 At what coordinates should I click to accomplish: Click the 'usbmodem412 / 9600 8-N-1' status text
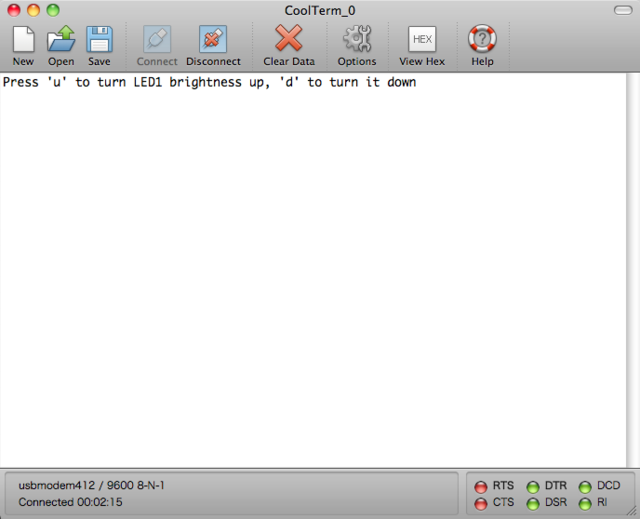pyautogui.click(x=91, y=485)
